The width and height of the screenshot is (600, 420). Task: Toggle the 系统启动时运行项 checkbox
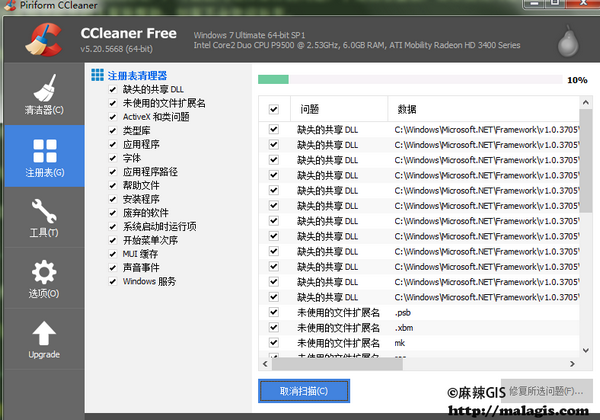point(112,227)
